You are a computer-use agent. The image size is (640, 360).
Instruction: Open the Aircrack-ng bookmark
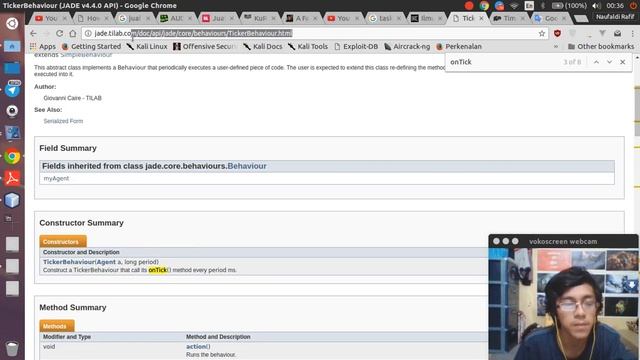(407, 47)
